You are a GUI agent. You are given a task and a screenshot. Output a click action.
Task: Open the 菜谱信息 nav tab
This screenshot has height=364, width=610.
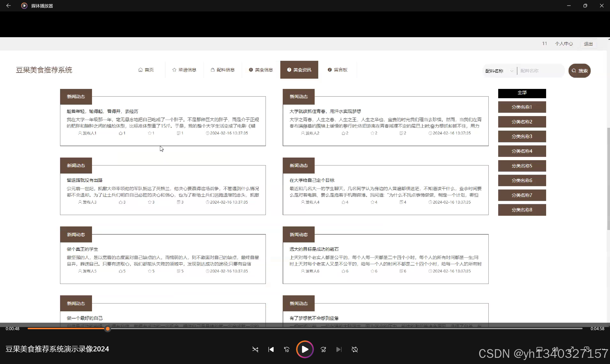184,70
